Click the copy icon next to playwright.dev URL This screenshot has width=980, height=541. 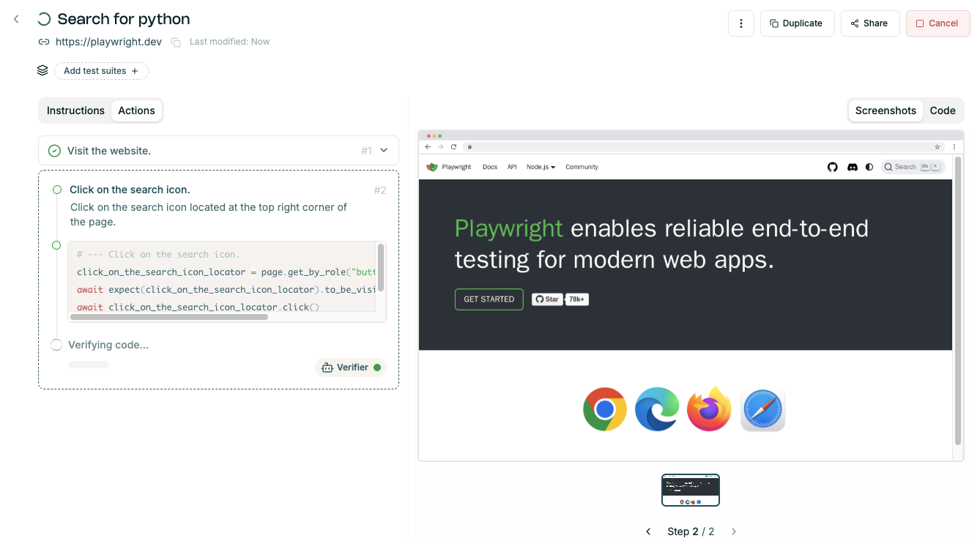click(x=175, y=42)
